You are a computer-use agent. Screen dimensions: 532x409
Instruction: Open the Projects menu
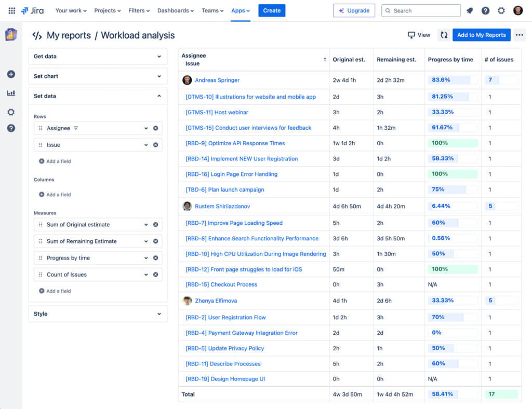(x=107, y=10)
